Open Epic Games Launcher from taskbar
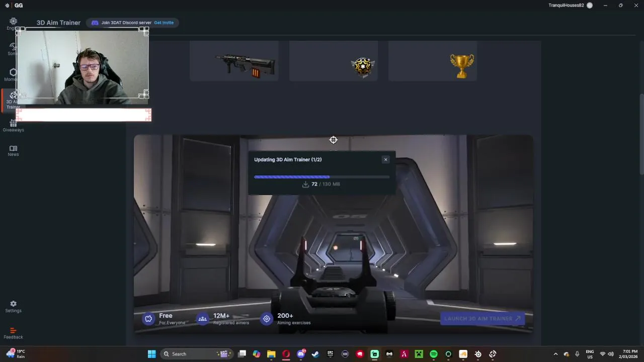This screenshot has width=644, height=362. pos(330,354)
